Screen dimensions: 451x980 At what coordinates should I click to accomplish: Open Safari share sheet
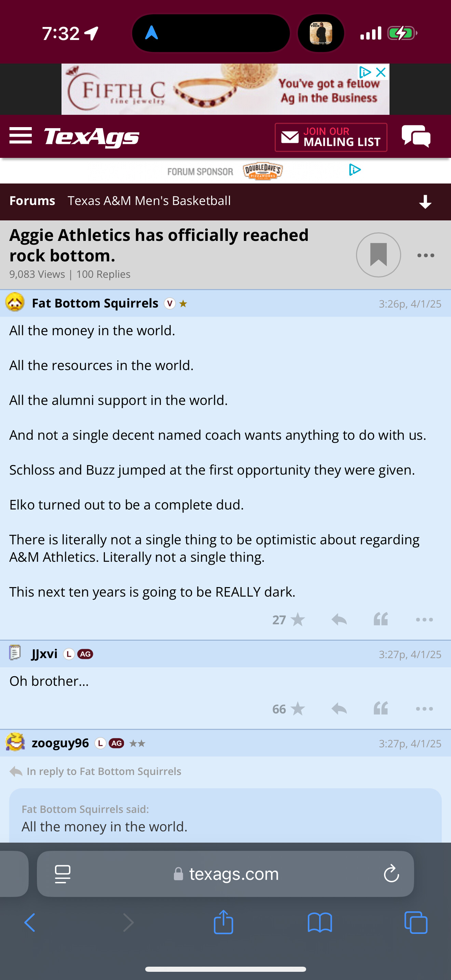[x=223, y=923]
